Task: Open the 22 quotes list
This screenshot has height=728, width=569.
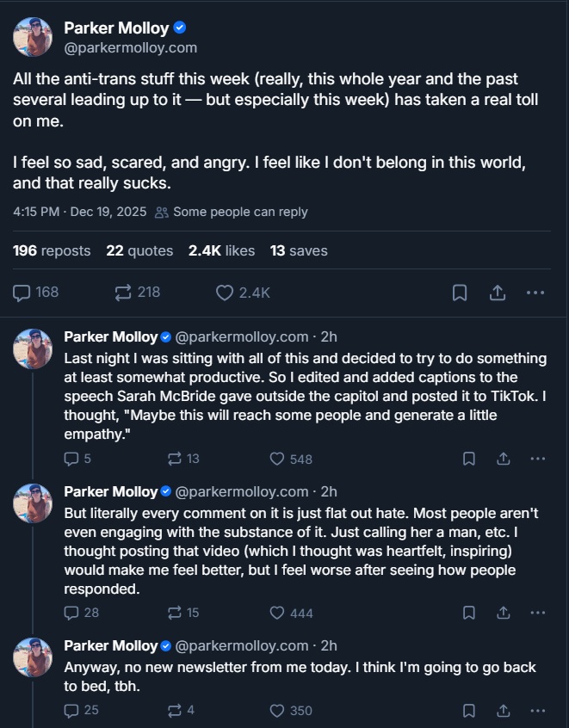Action: coord(139,250)
